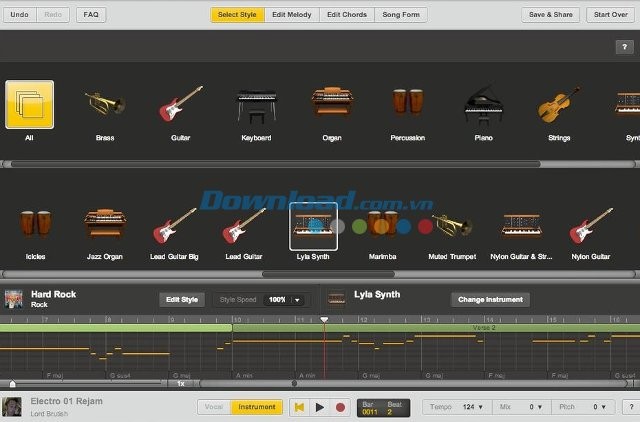Screen dimensions: 640x422
Task: Rewind to the beginning of the song
Action: (x=299, y=407)
